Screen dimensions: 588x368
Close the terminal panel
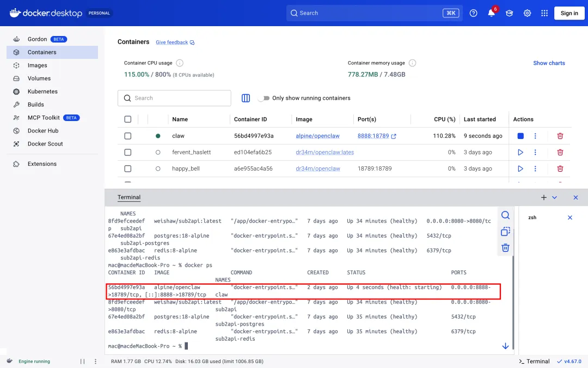[x=575, y=197]
